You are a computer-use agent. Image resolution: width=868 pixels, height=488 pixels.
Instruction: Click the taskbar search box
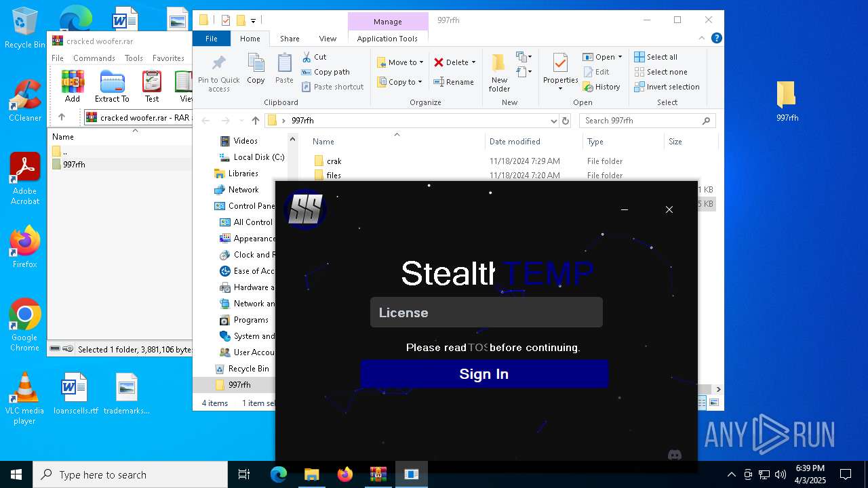pos(130,474)
